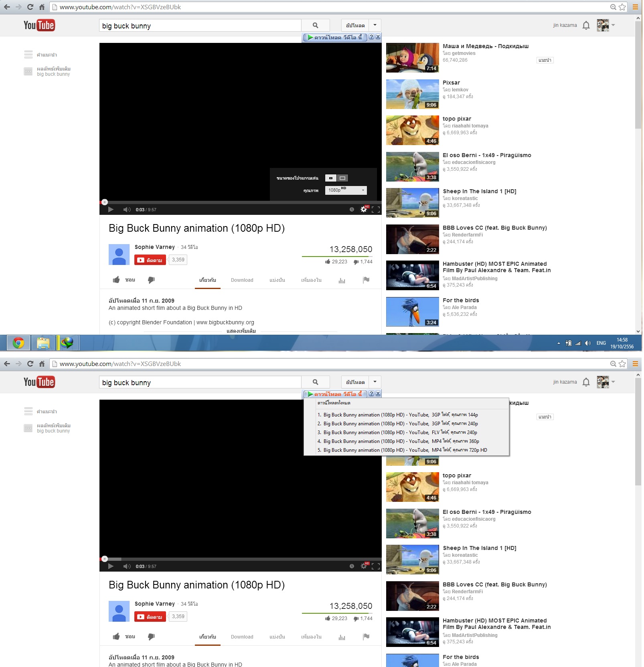Click download-this-video IDM button above dark player

point(335,37)
